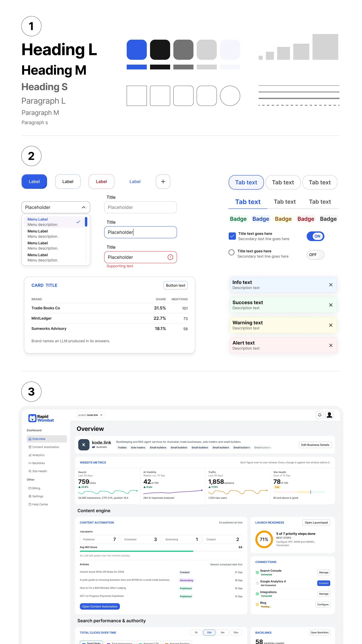Select the active pill Tab text
The width and height of the screenshot is (362, 644).
[x=246, y=183]
